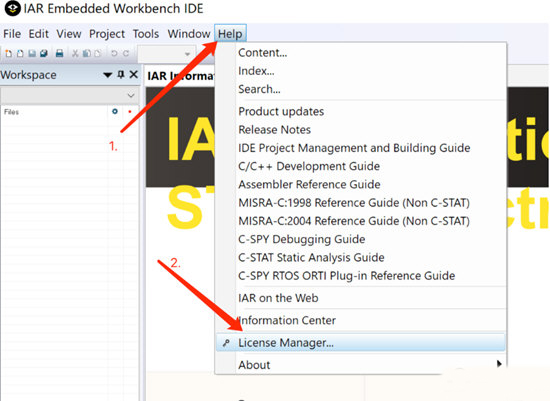550x401 pixels.
Task: Open the Workspace panel options triangle
Action: (x=108, y=75)
